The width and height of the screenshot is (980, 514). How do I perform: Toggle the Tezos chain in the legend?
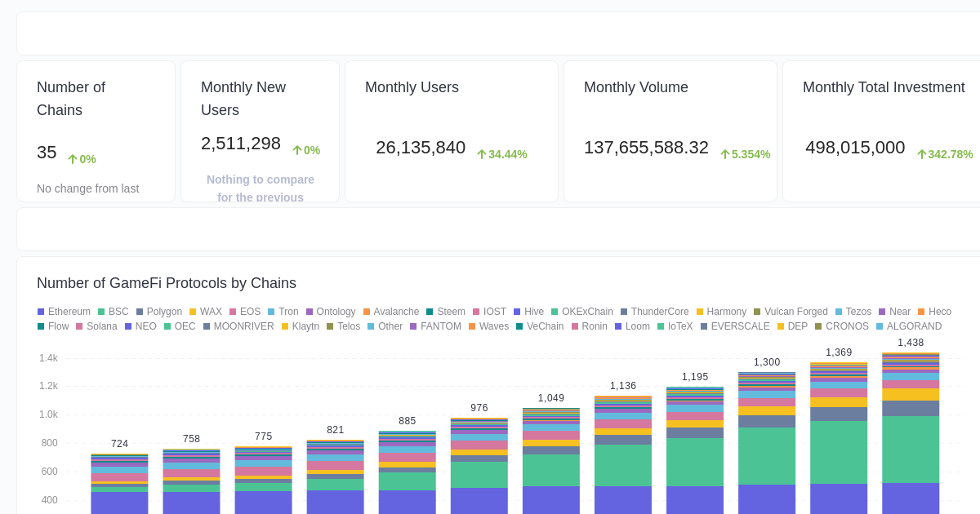click(x=838, y=312)
